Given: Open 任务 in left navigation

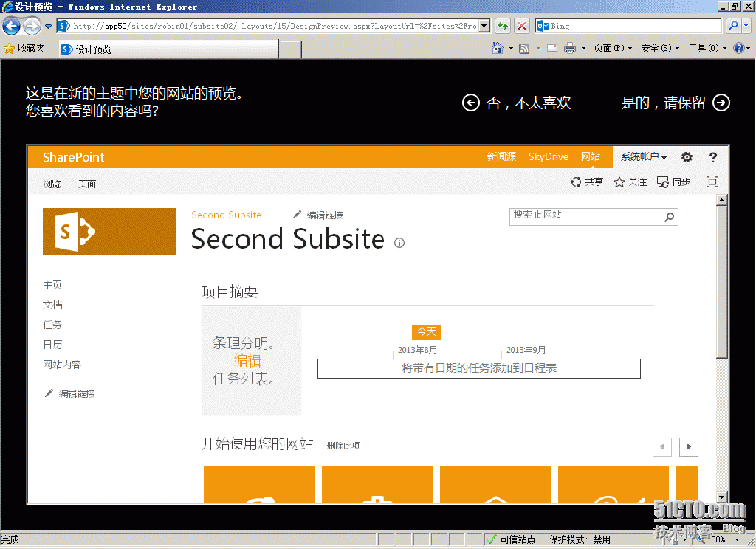Looking at the screenshot, I should point(52,325).
